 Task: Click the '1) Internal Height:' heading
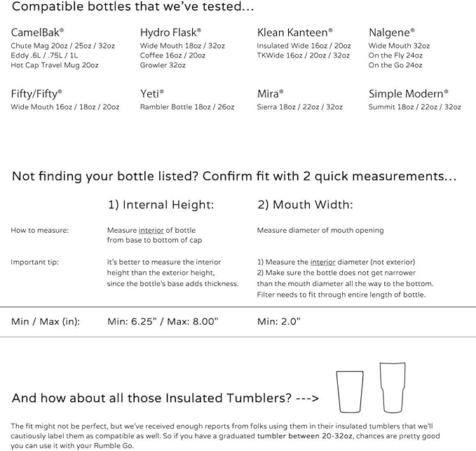(161, 205)
